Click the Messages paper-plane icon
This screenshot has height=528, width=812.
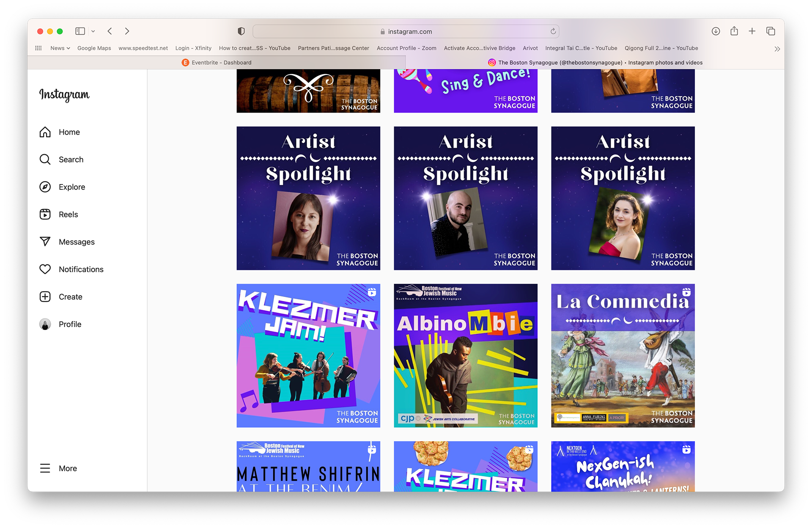[x=45, y=242]
